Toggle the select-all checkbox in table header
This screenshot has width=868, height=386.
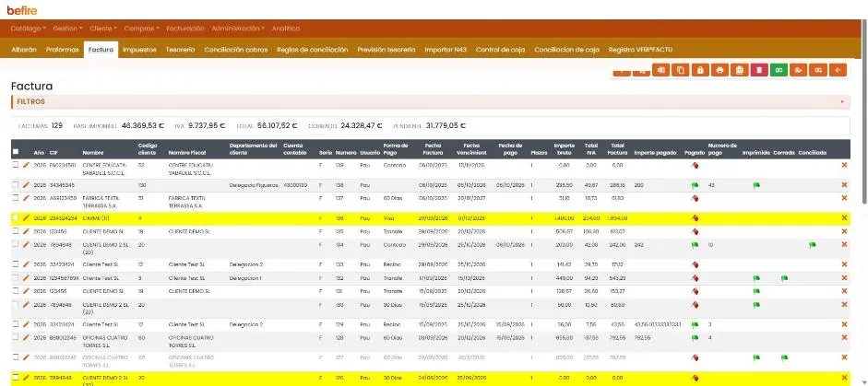16,151
